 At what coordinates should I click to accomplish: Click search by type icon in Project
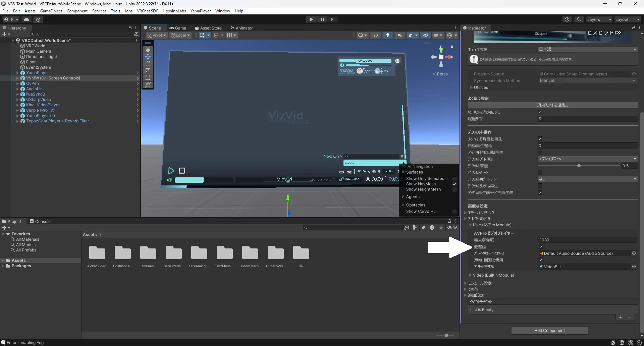[415, 228]
